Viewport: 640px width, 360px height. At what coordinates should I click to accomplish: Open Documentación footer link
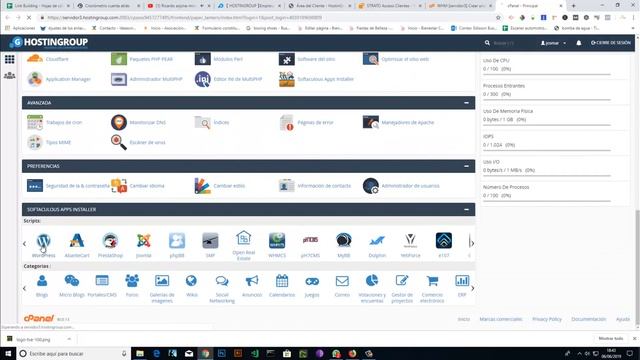[589, 319]
